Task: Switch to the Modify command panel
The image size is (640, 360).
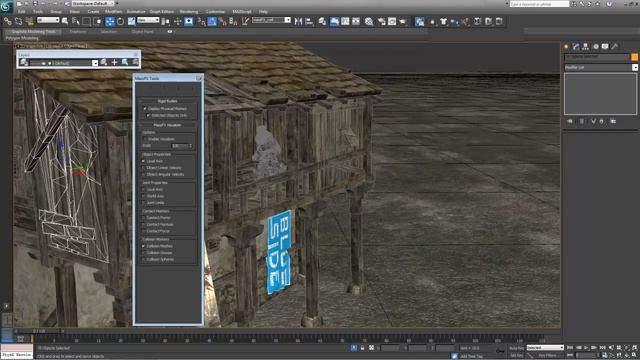Action: tap(576, 47)
